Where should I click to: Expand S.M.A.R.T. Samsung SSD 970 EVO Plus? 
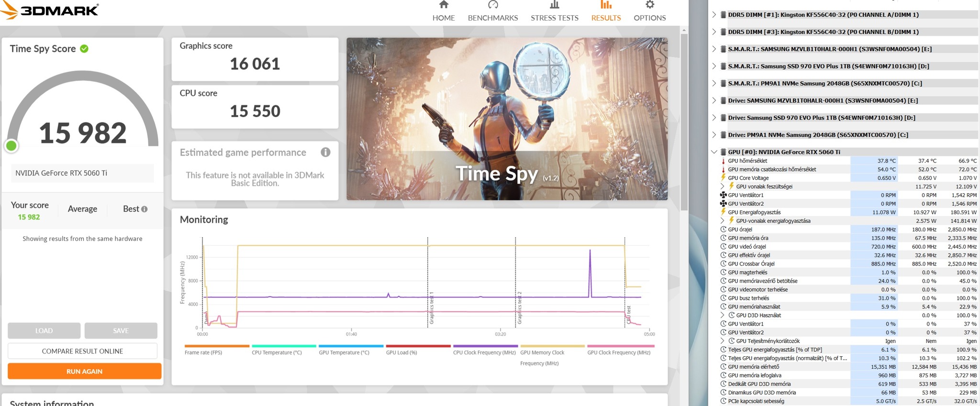pos(714,66)
